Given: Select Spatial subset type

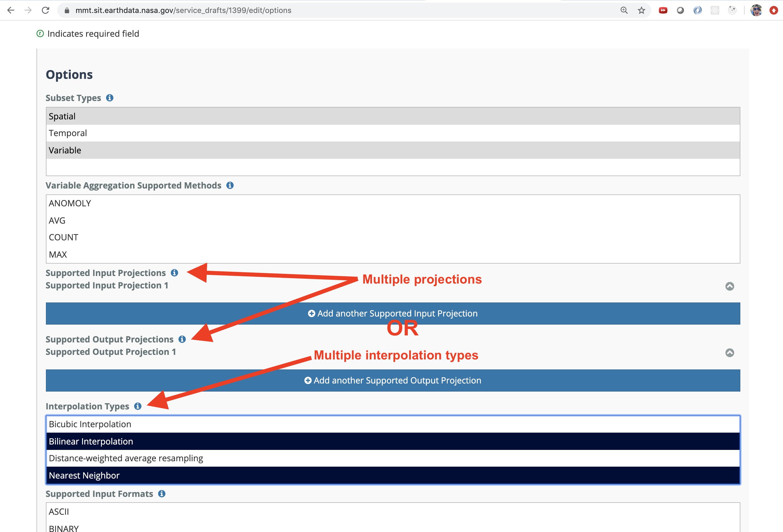Looking at the screenshot, I should pos(393,116).
